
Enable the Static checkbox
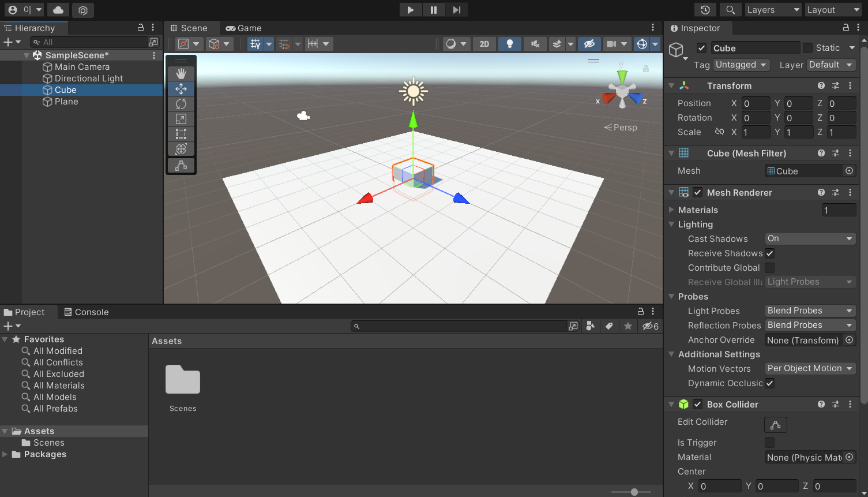[807, 48]
